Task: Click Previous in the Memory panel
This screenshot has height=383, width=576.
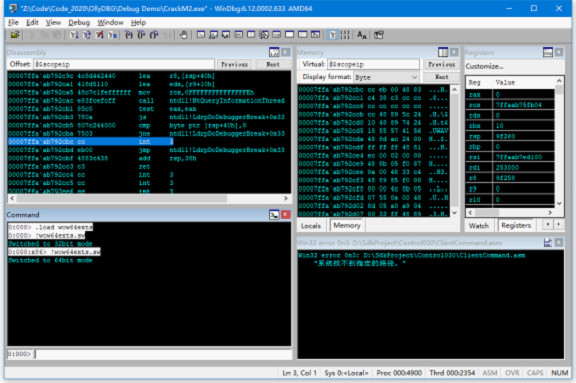Action: click(x=442, y=64)
